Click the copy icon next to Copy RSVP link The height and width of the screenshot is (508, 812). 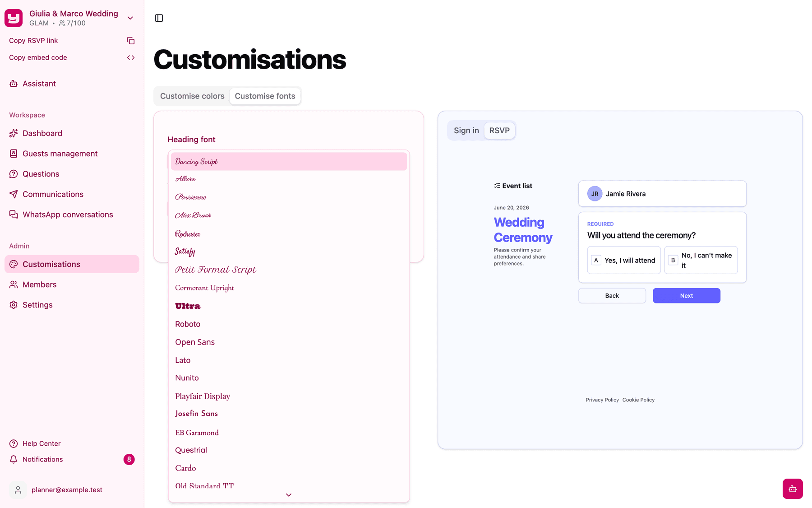[x=131, y=41]
